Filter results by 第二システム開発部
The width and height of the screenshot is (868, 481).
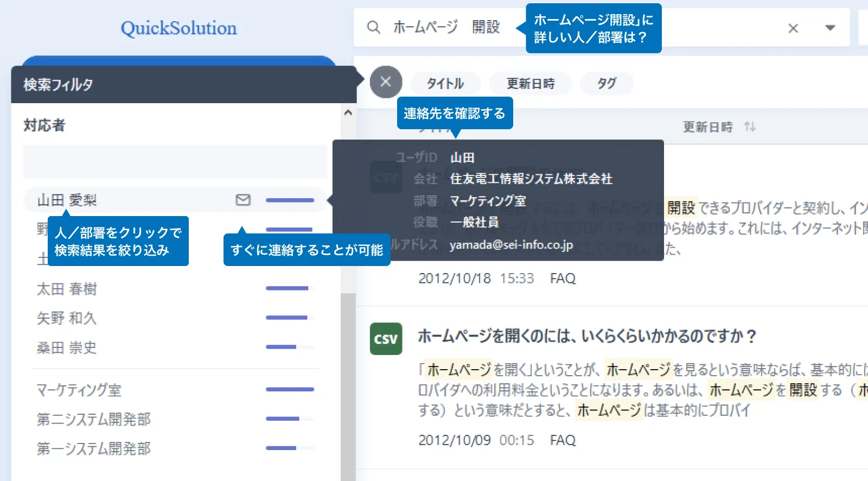coord(94,419)
